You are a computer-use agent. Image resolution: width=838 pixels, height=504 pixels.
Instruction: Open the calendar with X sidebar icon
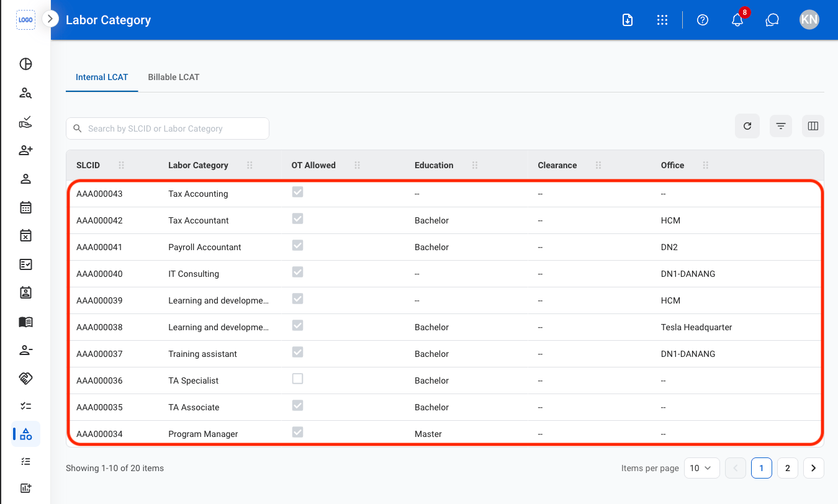pos(25,235)
